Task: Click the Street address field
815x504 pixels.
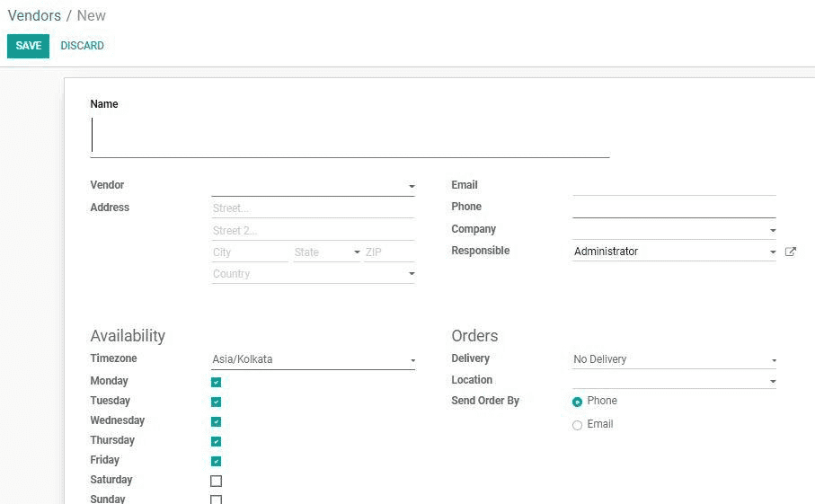Action: [313, 208]
